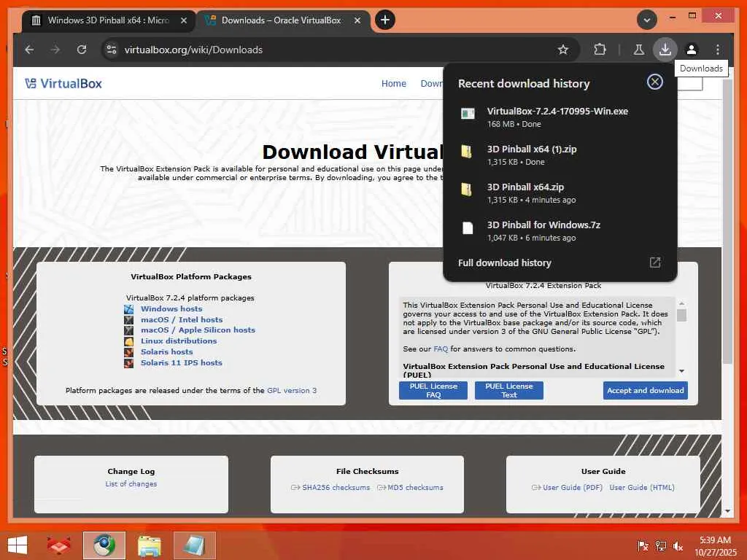Click the VirtualBox installer file icon
This screenshot has height=560, width=747.
(x=468, y=113)
